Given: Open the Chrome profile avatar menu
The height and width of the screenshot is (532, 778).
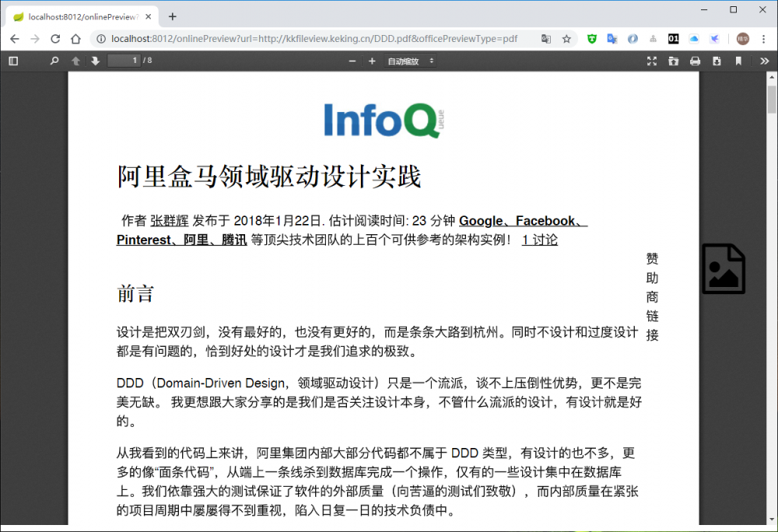Looking at the screenshot, I should (741, 38).
